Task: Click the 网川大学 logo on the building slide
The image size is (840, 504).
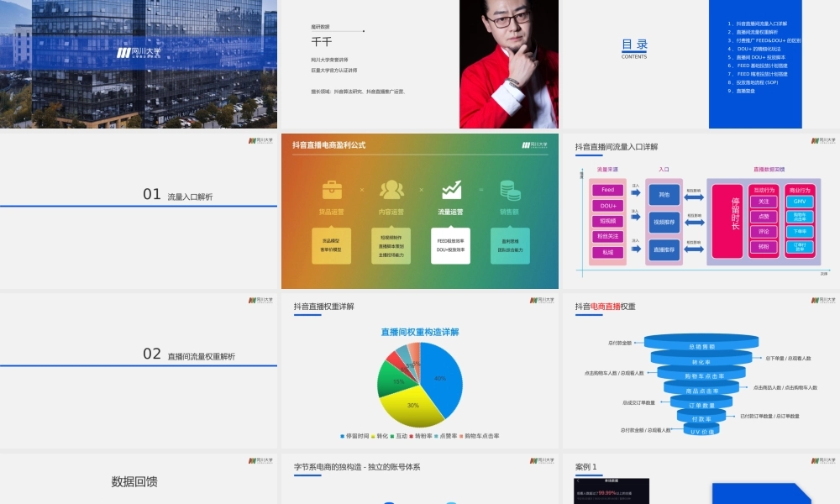Action: pyautogui.click(x=139, y=52)
